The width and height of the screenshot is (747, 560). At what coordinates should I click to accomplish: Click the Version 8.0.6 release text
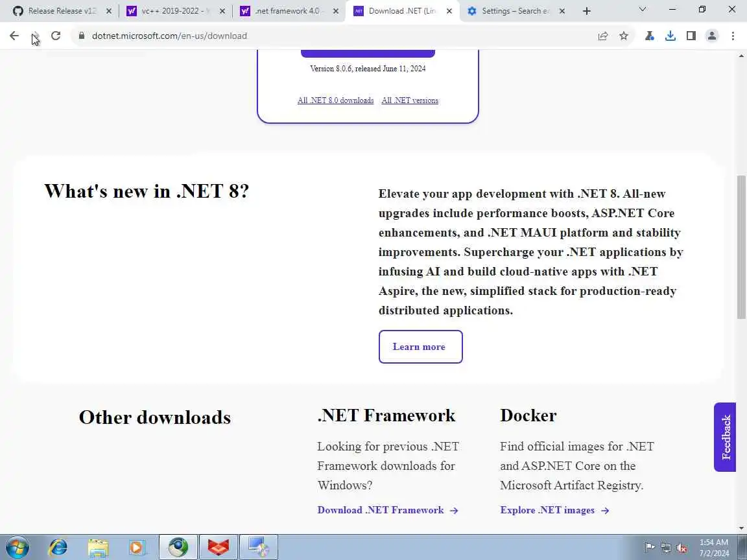coord(368,69)
